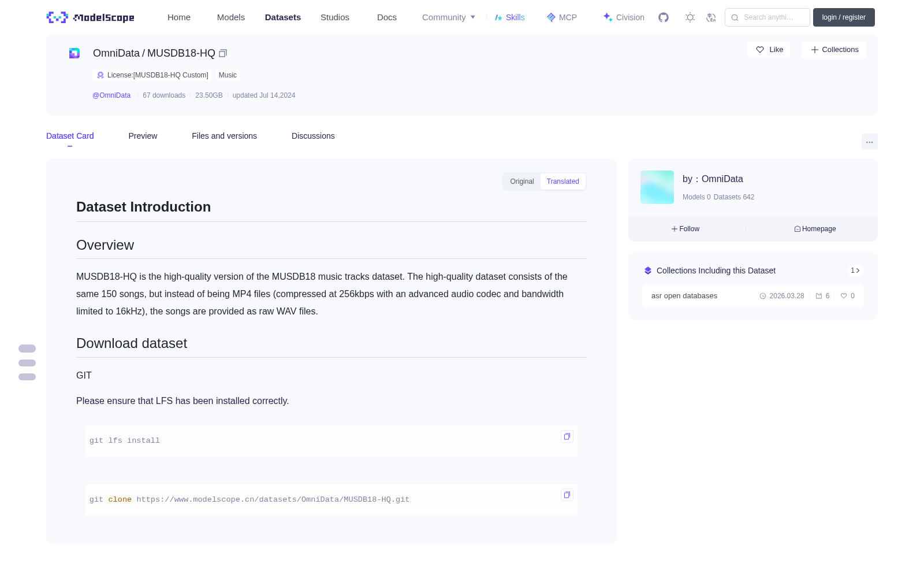Image resolution: width=924 pixels, height=578 pixels.
Task: Click the ModelScope logo
Action: coord(90,17)
